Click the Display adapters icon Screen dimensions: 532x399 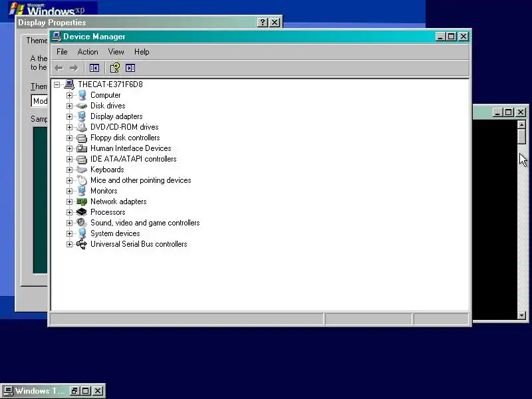(x=82, y=116)
